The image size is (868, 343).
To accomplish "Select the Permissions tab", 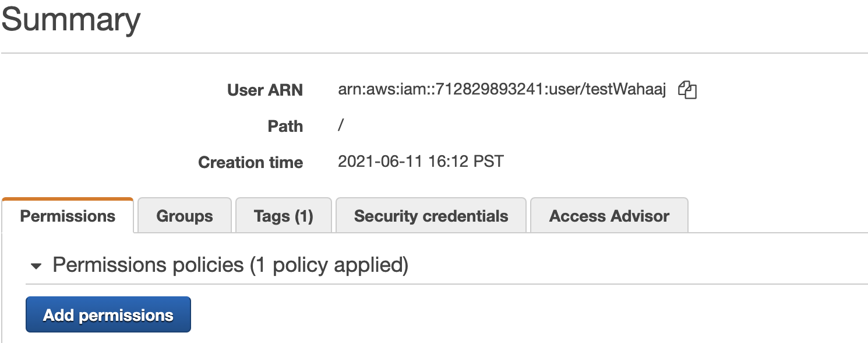I will tap(68, 216).
